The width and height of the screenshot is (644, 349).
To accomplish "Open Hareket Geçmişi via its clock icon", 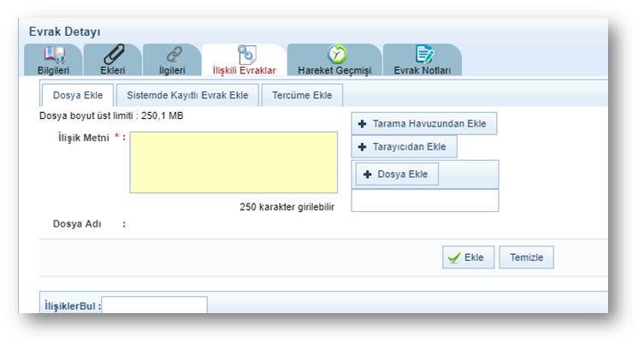I will 336,55.
